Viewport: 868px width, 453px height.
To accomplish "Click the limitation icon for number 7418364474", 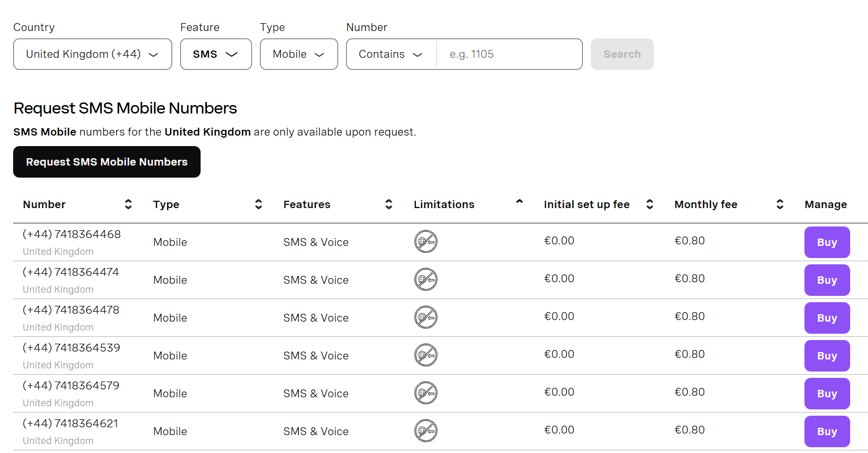I will point(426,280).
